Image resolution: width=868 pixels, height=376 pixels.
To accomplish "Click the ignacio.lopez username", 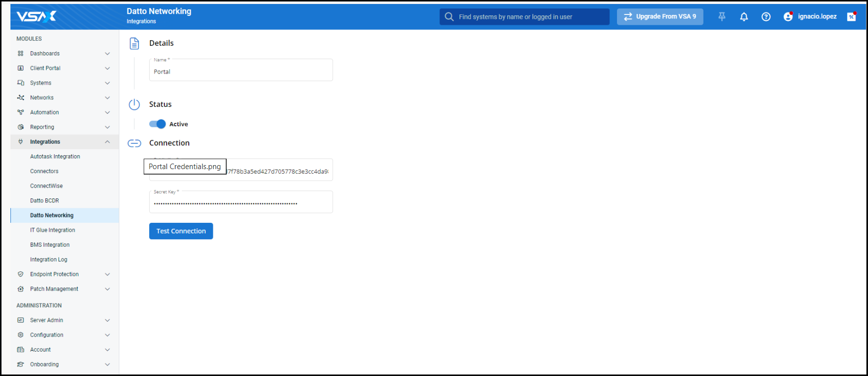I will click(x=817, y=16).
